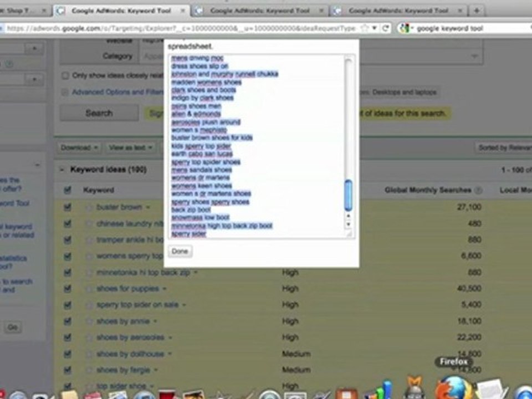Star the shoes by annie keyword
Image resolution: width=532 pixels, height=399 pixels.
tap(89, 321)
